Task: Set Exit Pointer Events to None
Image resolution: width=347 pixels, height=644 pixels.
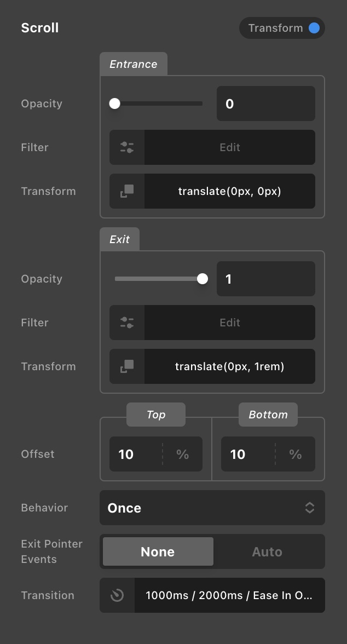Action: coord(158,551)
